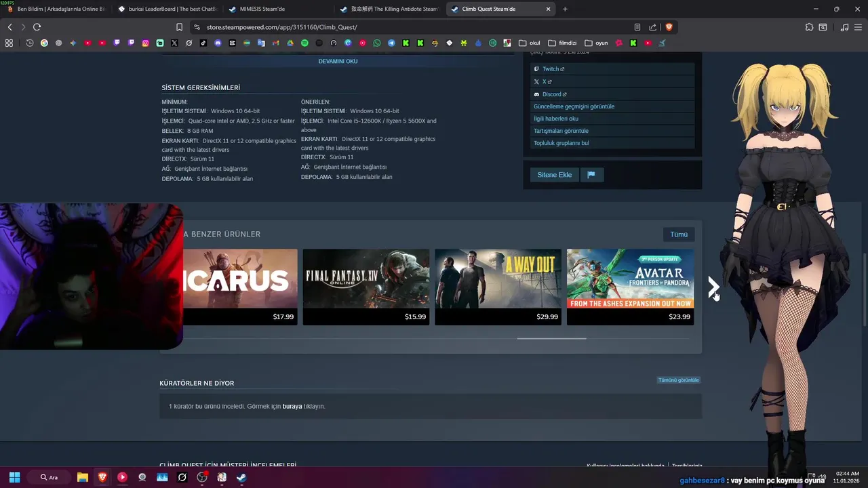Open the X (Twitter) bookmark icon
This screenshot has width=868, height=488.
(174, 43)
